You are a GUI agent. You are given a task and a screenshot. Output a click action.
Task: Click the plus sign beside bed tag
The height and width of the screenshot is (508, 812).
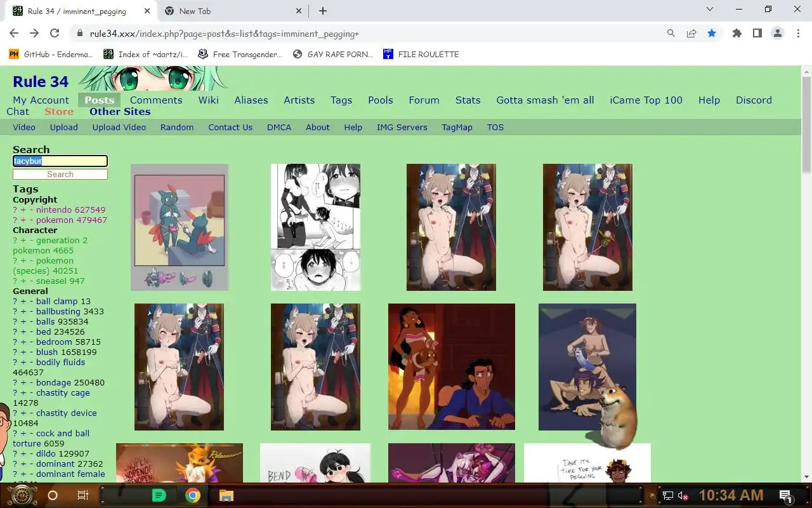click(x=23, y=331)
